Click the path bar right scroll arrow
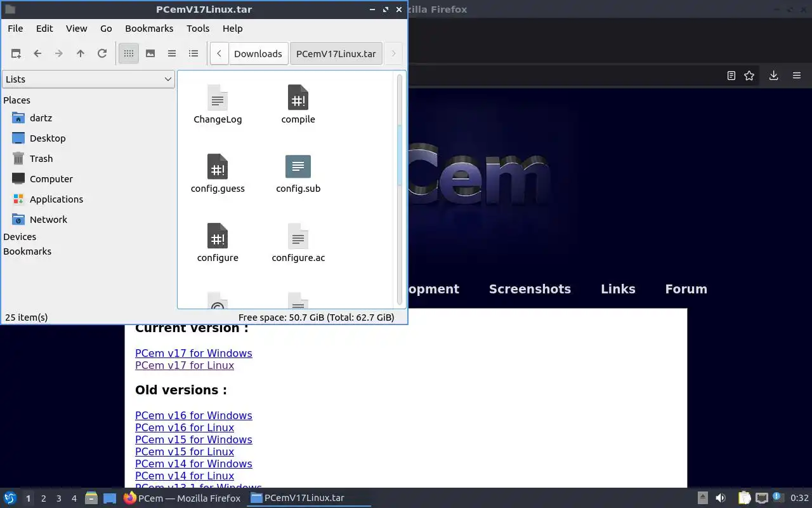This screenshot has width=812, height=508. point(393,54)
